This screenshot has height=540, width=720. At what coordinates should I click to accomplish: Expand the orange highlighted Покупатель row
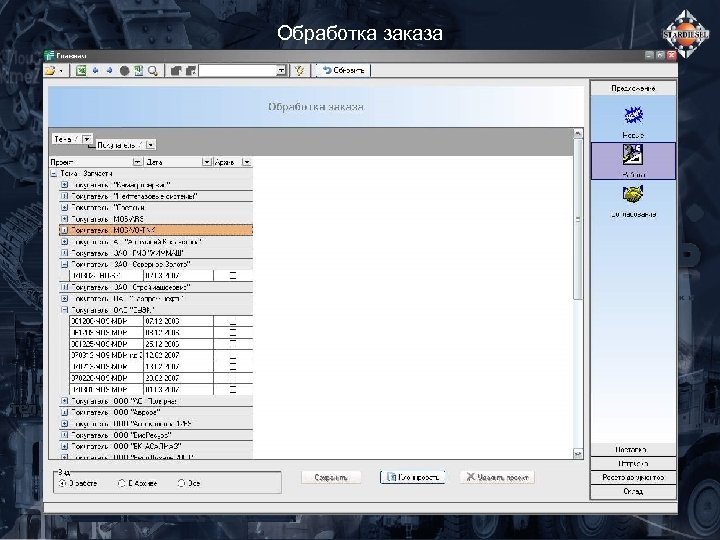coord(64,230)
